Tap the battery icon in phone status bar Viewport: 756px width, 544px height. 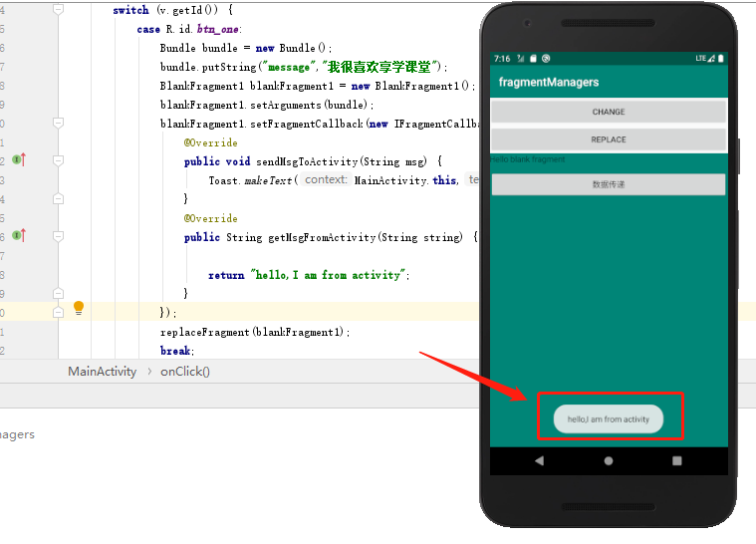(x=721, y=59)
